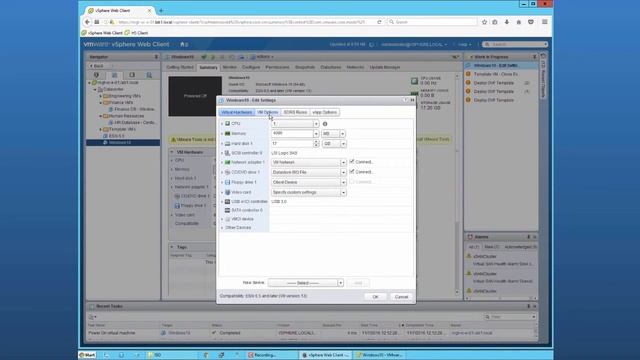Open the Storage navigator view icon
The height and width of the screenshot is (360, 640).
132,75
